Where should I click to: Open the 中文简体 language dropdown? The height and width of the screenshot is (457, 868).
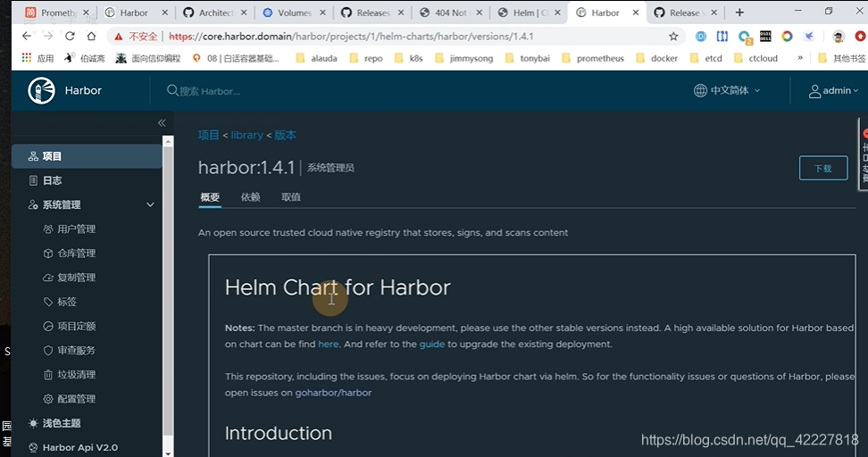pyautogui.click(x=727, y=90)
